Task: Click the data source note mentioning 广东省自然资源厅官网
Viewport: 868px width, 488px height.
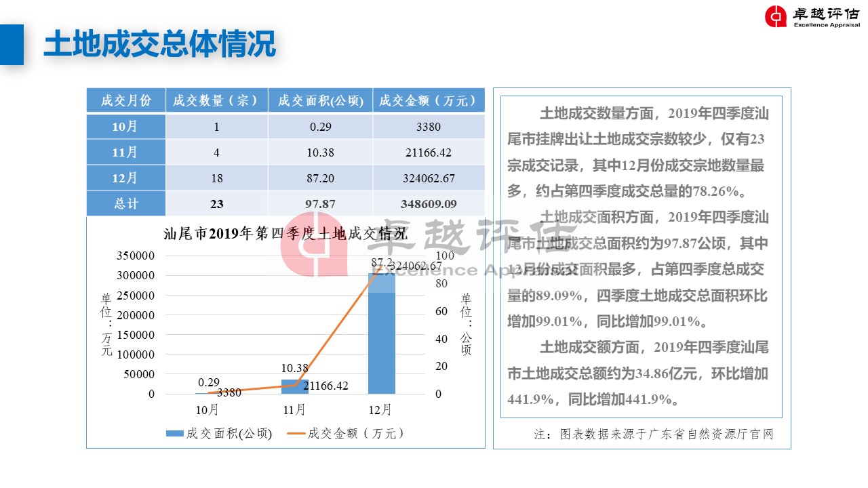Action: click(653, 434)
